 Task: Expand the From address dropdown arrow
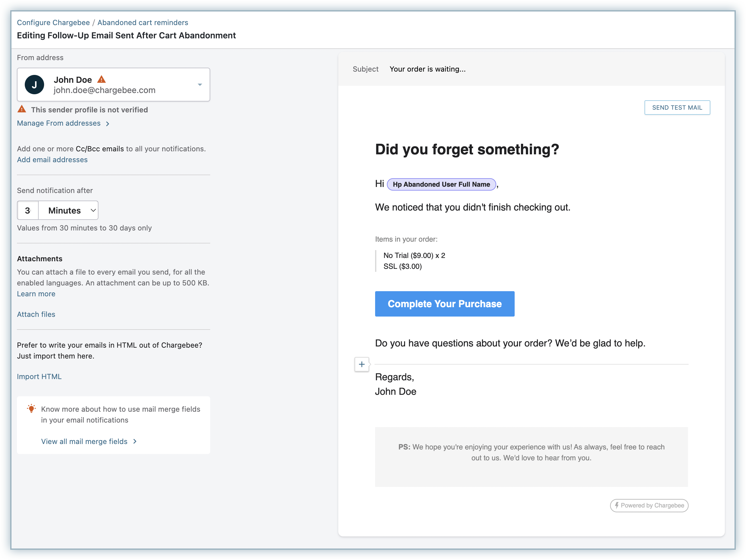[200, 85]
